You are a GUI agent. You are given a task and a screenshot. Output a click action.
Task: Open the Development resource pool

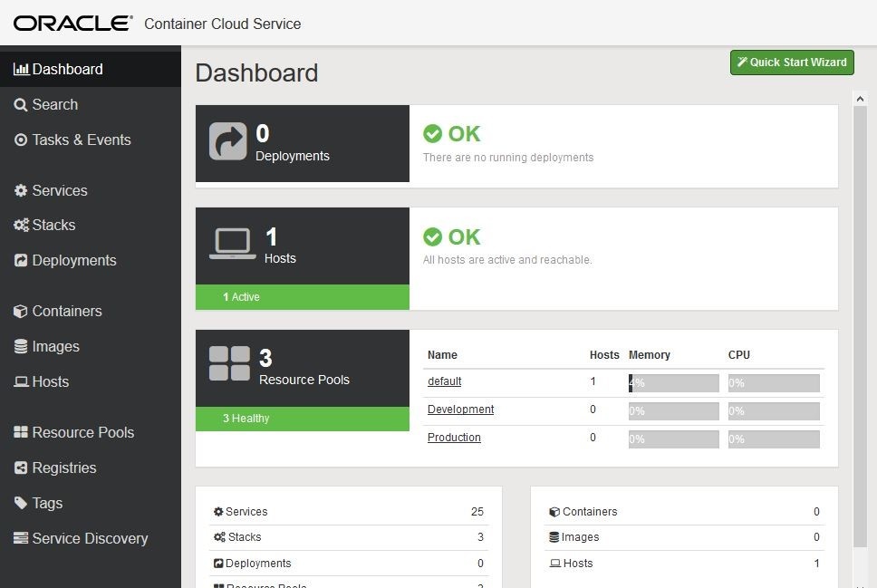point(460,410)
